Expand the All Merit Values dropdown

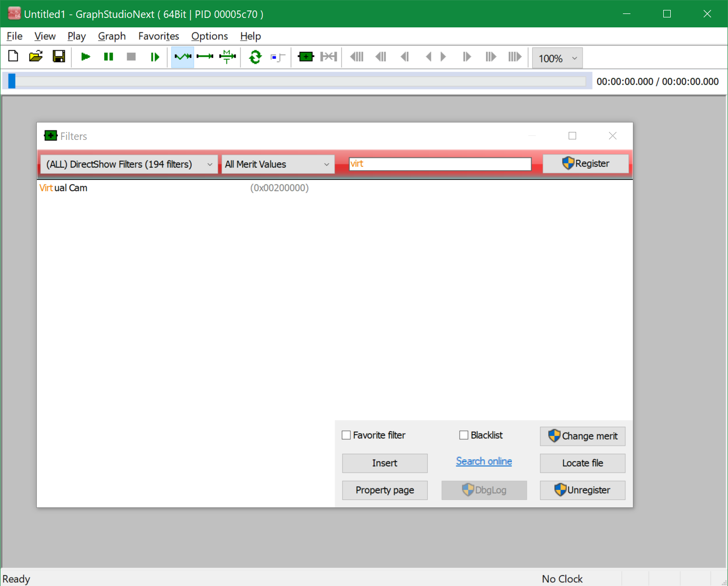coord(278,164)
